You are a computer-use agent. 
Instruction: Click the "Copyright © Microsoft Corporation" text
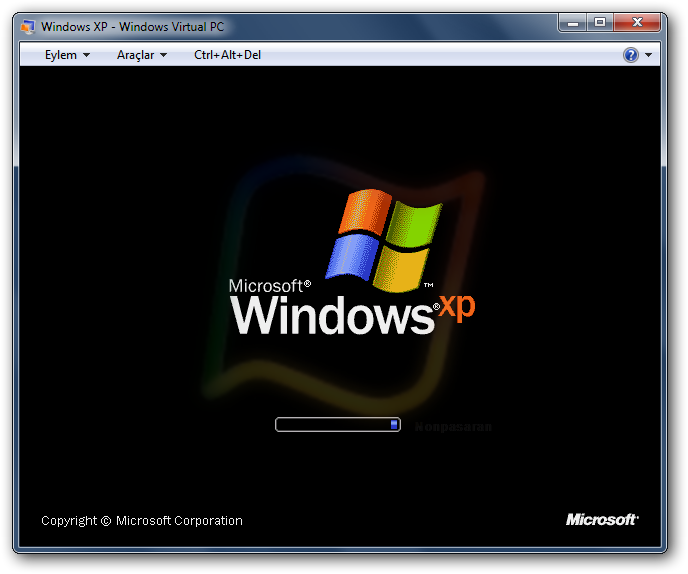point(142,520)
